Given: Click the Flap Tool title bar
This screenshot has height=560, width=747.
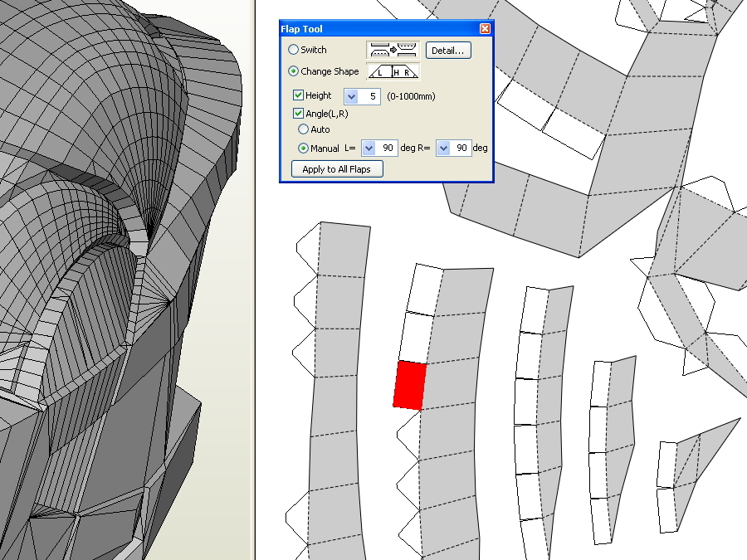Looking at the screenshot, I should [386, 29].
